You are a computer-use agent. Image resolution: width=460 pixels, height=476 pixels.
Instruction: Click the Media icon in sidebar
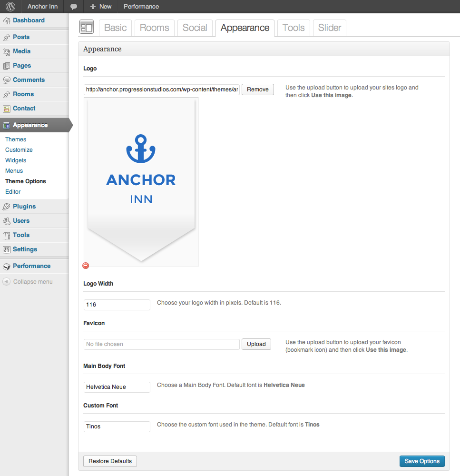6,51
